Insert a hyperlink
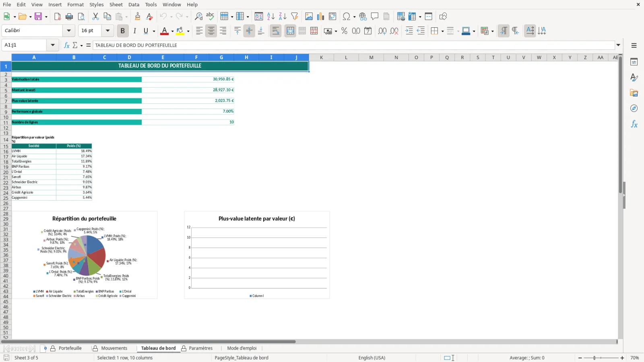Image resolution: width=644 pixels, height=362 pixels. [363, 16]
